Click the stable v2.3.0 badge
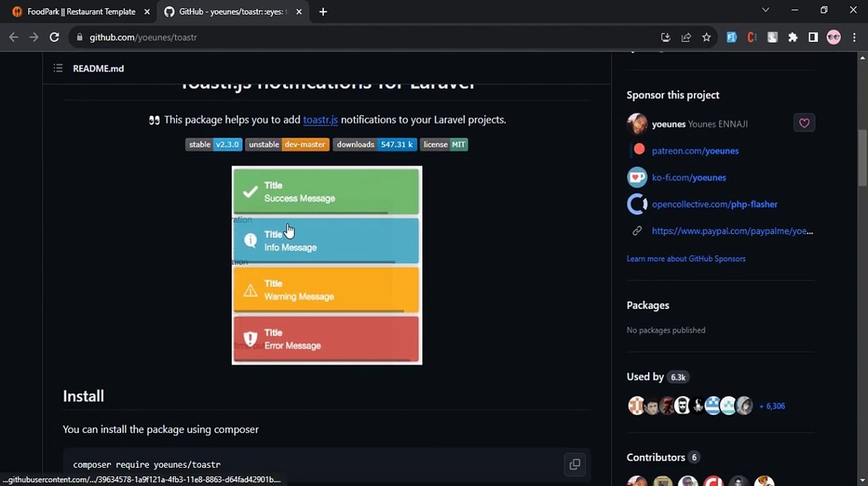This screenshot has height=486, width=868. 214,144
